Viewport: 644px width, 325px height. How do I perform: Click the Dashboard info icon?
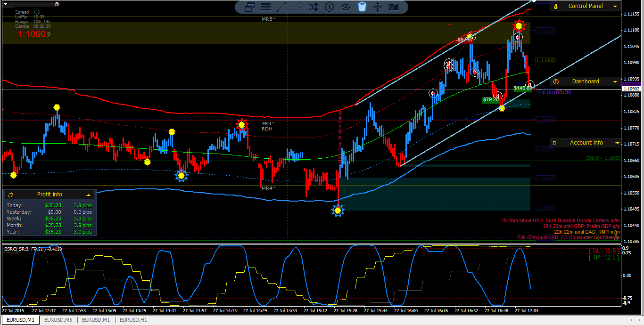[556, 81]
